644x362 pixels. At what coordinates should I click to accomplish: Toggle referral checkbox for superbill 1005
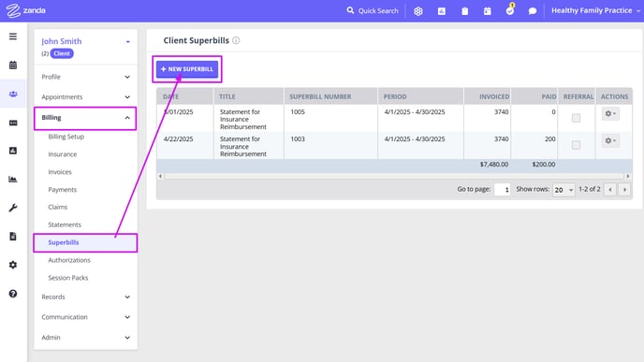tap(576, 118)
